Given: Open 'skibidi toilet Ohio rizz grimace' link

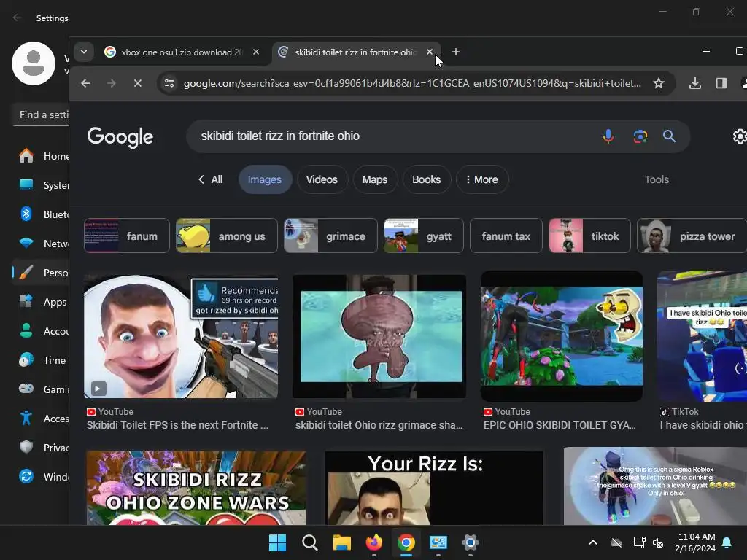Looking at the screenshot, I should pyautogui.click(x=379, y=425).
